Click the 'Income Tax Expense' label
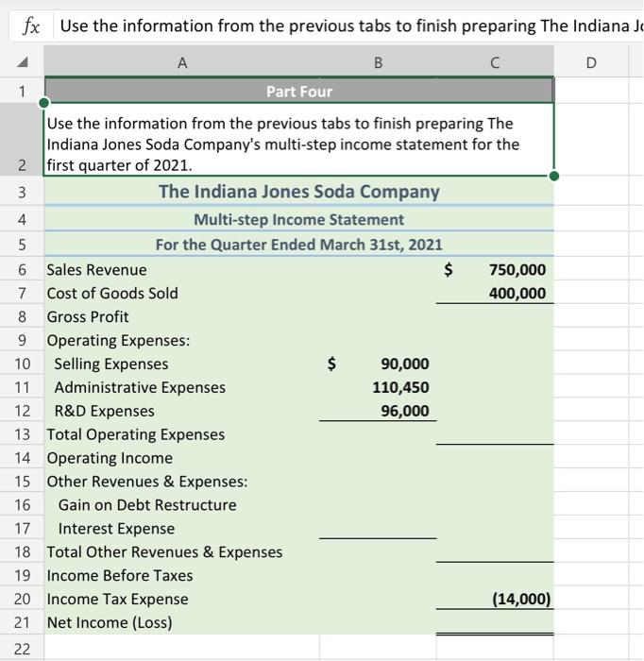 pyautogui.click(x=118, y=600)
